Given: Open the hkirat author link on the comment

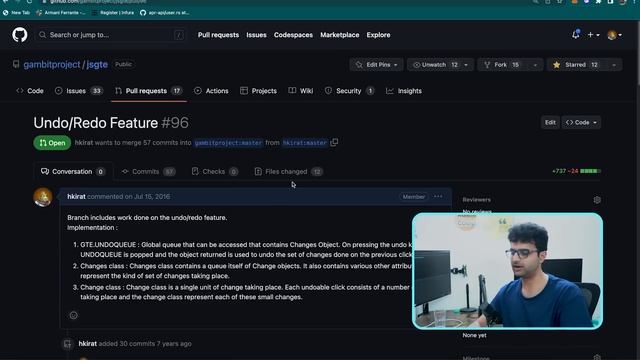Looking at the screenshot, I should [76, 197].
